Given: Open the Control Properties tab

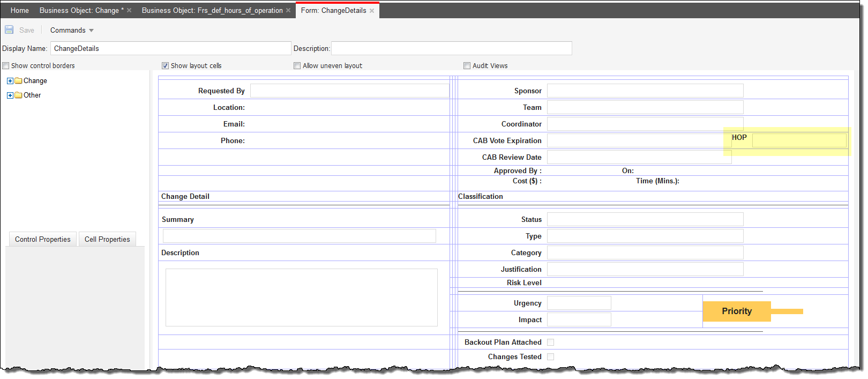Looking at the screenshot, I should pos(43,240).
